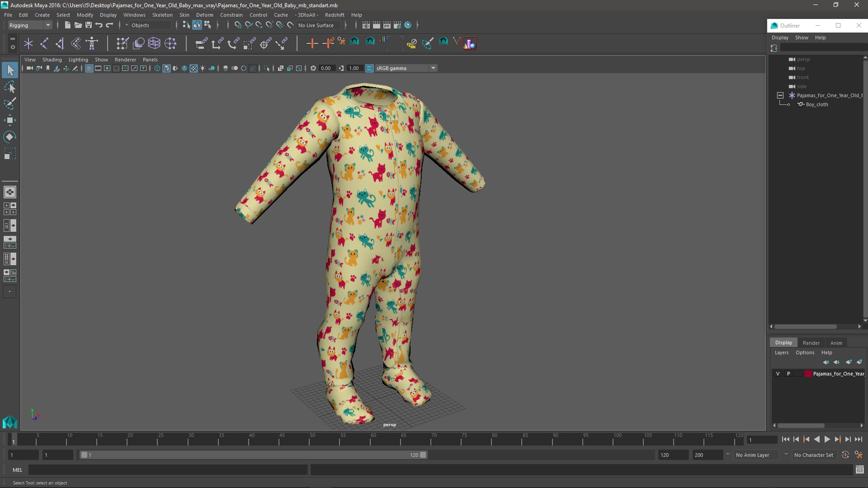Toggle the layer playback P box
Screen dimensions: 868x488
pyautogui.click(x=788, y=374)
